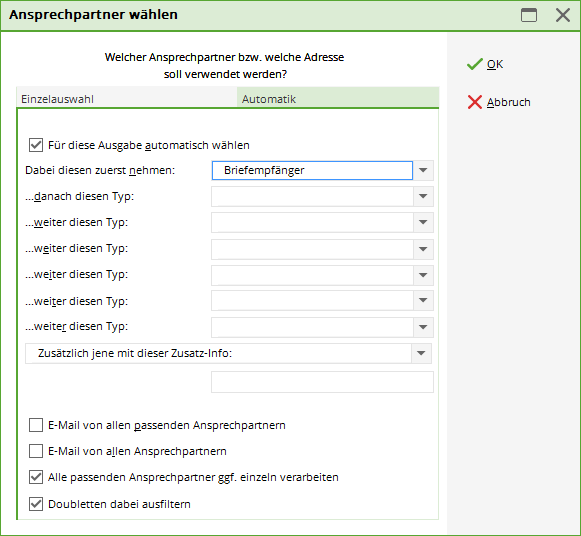Disable 'Doubletten dabei ausfiltern' checkbox
This screenshot has height=536, width=581.
click(x=36, y=504)
